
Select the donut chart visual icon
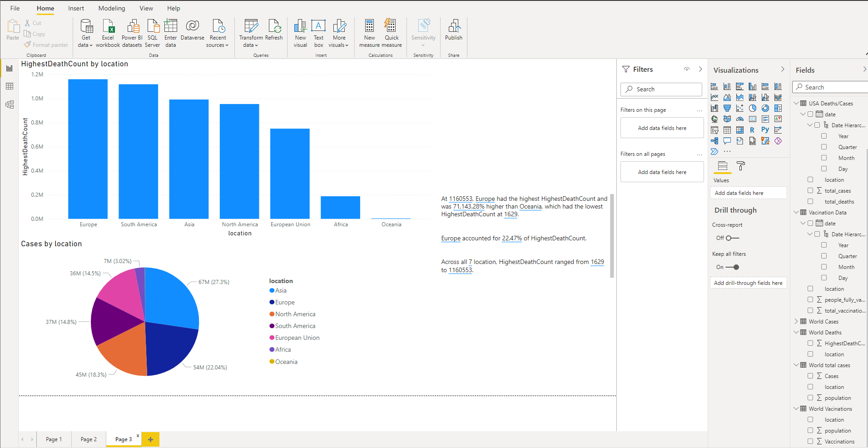(x=765, y=108)
